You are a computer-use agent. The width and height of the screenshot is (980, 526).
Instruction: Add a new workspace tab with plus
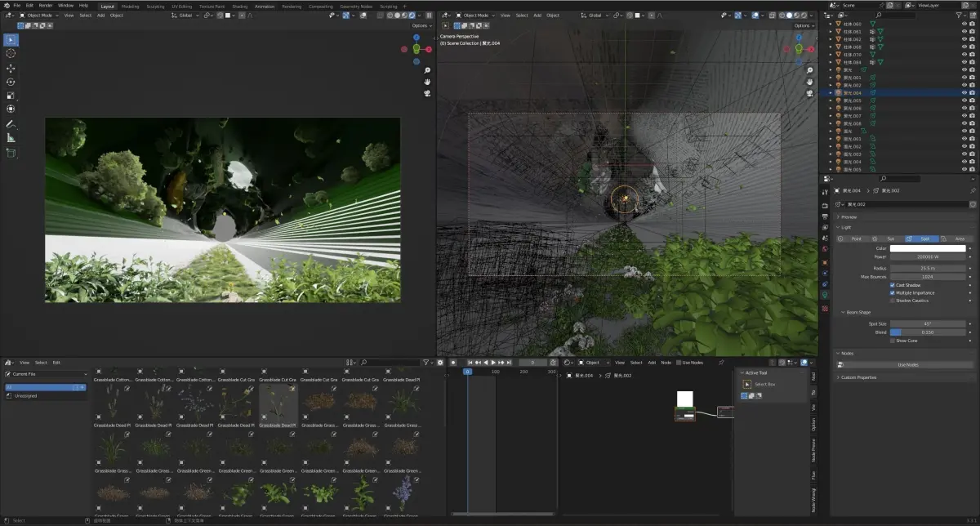pos(403,6)
